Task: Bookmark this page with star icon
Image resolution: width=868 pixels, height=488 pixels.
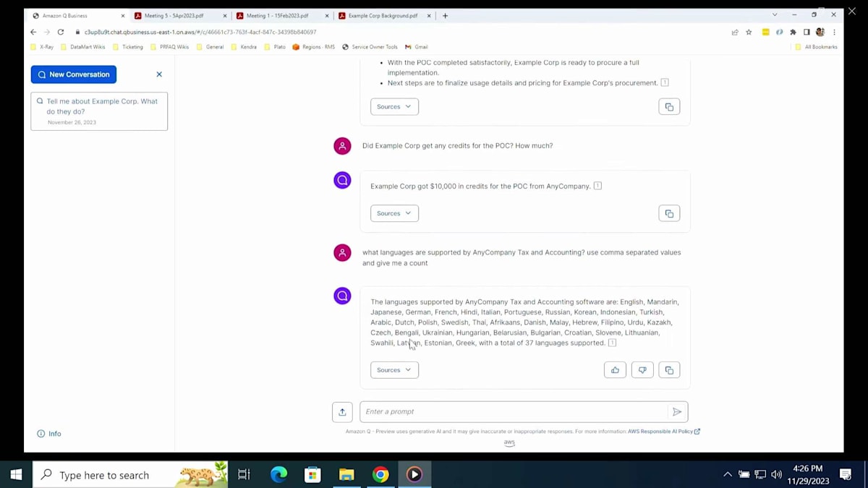Action: [x=749, y=32]
